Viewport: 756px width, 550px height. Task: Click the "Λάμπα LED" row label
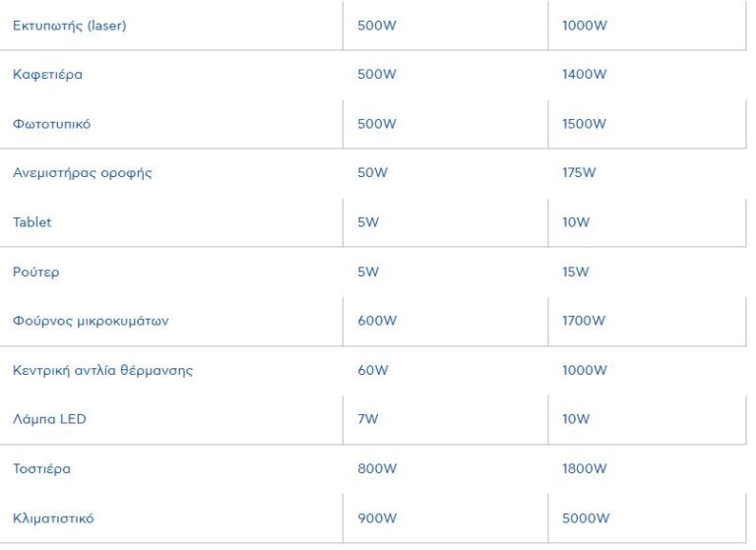coord(49,419)
